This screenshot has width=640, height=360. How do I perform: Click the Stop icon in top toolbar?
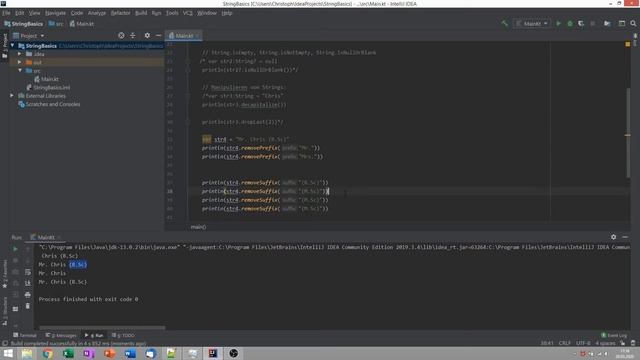tap(593, 24)
